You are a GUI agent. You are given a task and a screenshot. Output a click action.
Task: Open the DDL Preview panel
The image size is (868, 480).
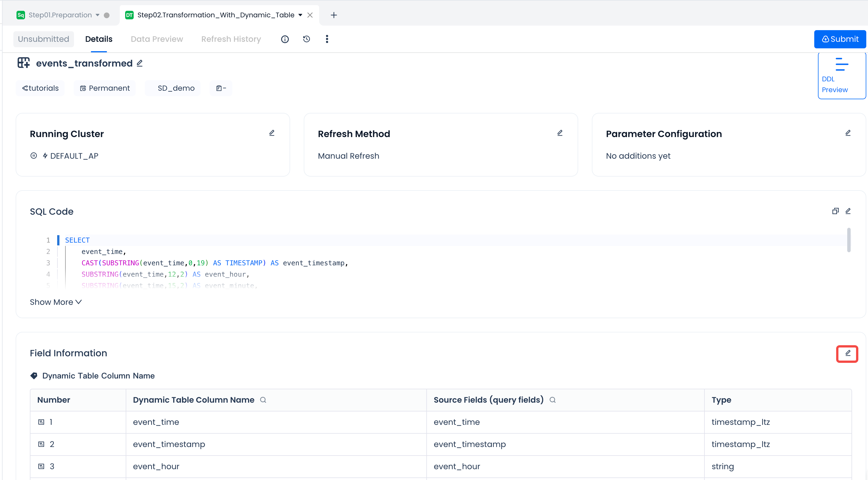point(841,76)
